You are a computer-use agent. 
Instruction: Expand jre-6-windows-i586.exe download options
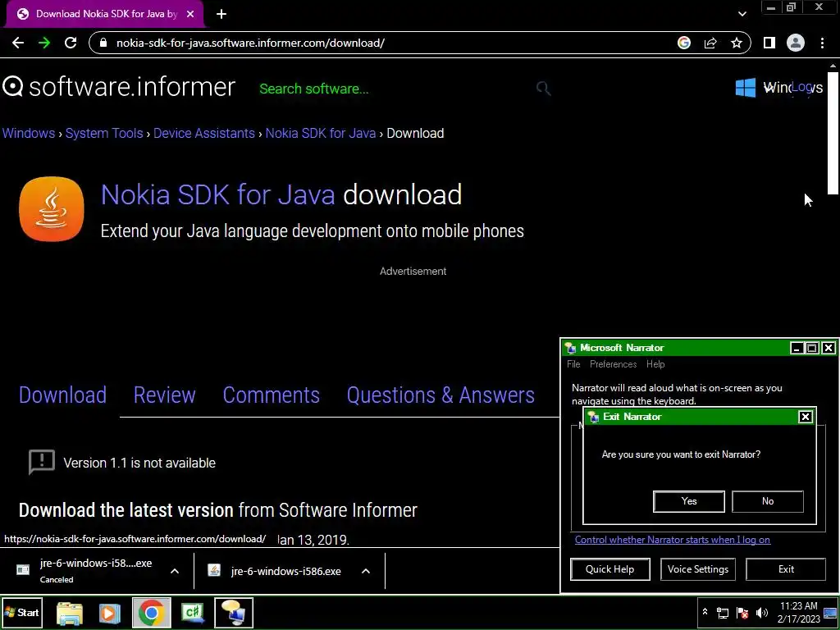tap(365, 571)
